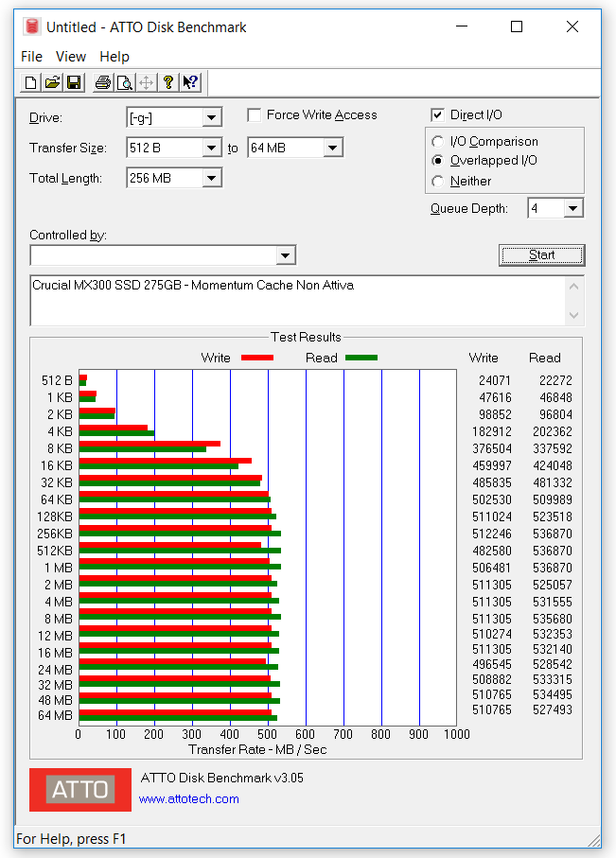Click the window resize grip corner

[x=594, y=840]
